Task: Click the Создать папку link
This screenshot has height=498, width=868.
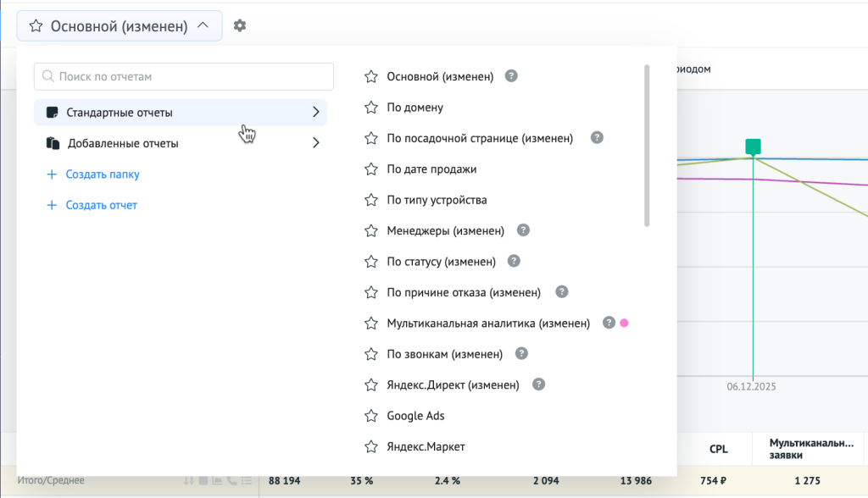Action: pos(102,174)
